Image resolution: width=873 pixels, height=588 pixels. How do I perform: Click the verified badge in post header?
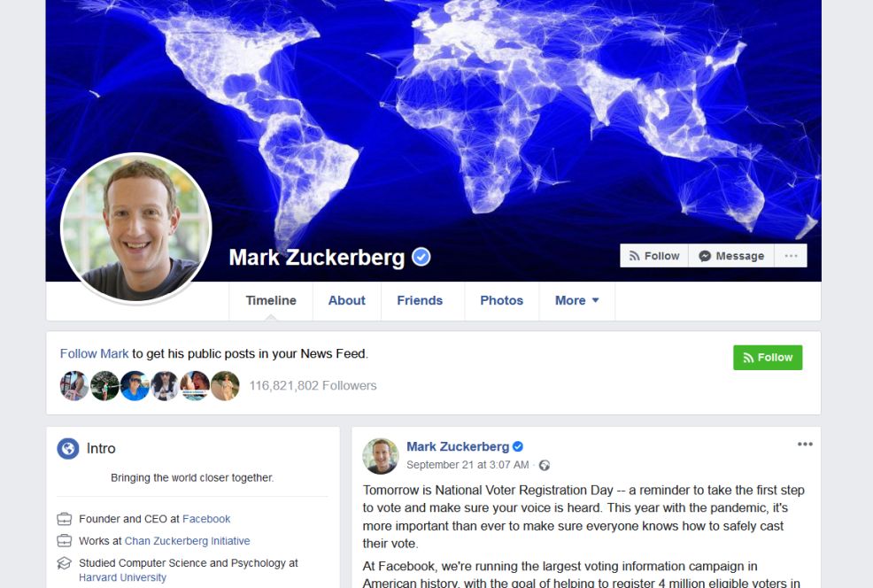pyautogui.click(x=518, y=446)
